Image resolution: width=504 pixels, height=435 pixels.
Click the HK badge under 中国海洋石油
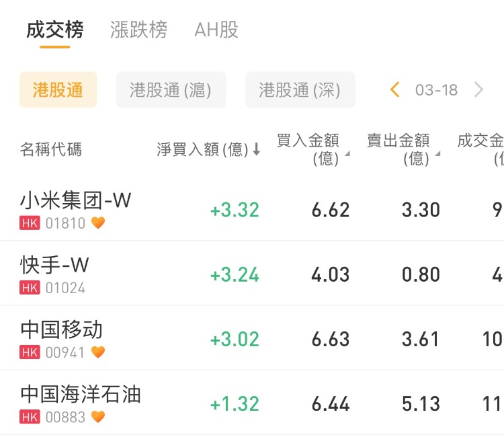coord(30,417)
